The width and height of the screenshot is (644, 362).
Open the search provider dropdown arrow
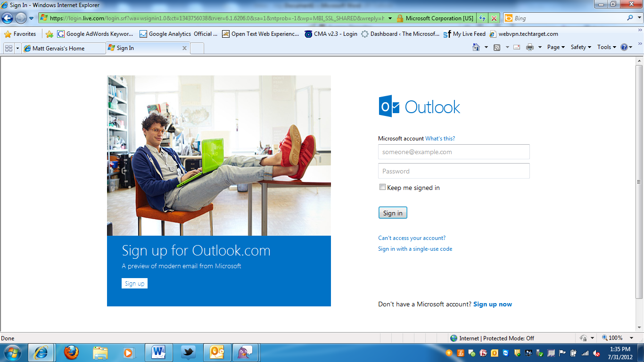click(x=639, y=18)
